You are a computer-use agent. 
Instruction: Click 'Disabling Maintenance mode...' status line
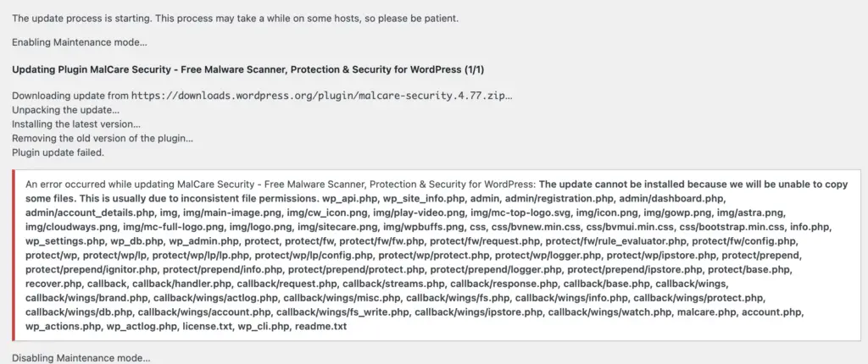[x=81, y=358]
